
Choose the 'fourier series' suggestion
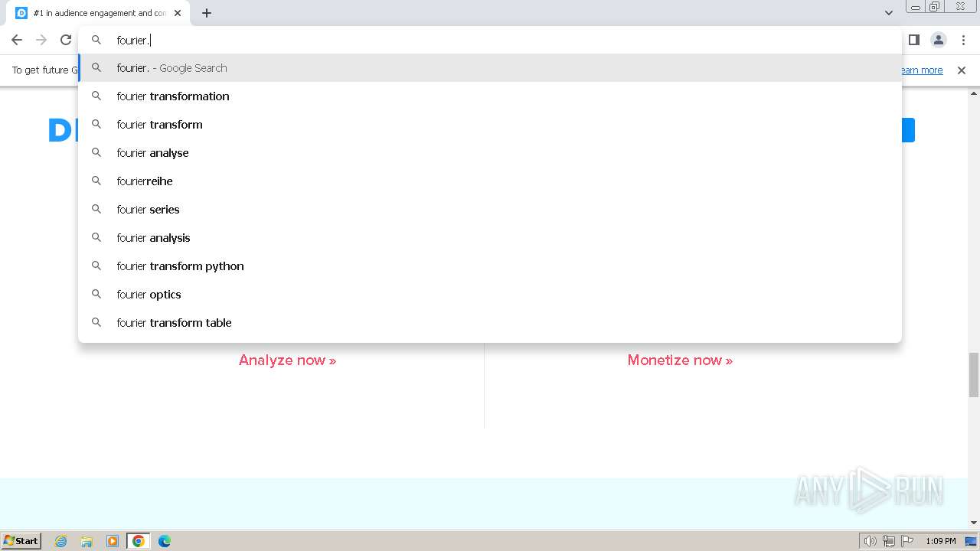pos(490,210)
